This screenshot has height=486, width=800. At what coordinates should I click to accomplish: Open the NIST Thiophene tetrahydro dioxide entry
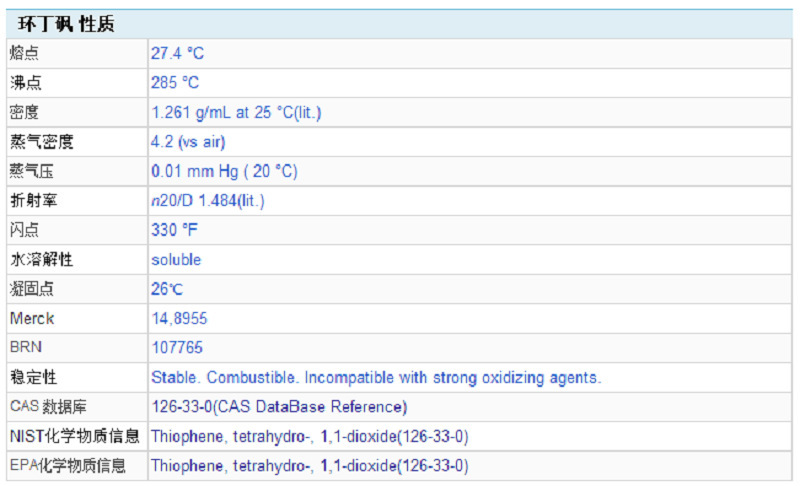coord(310,437)
